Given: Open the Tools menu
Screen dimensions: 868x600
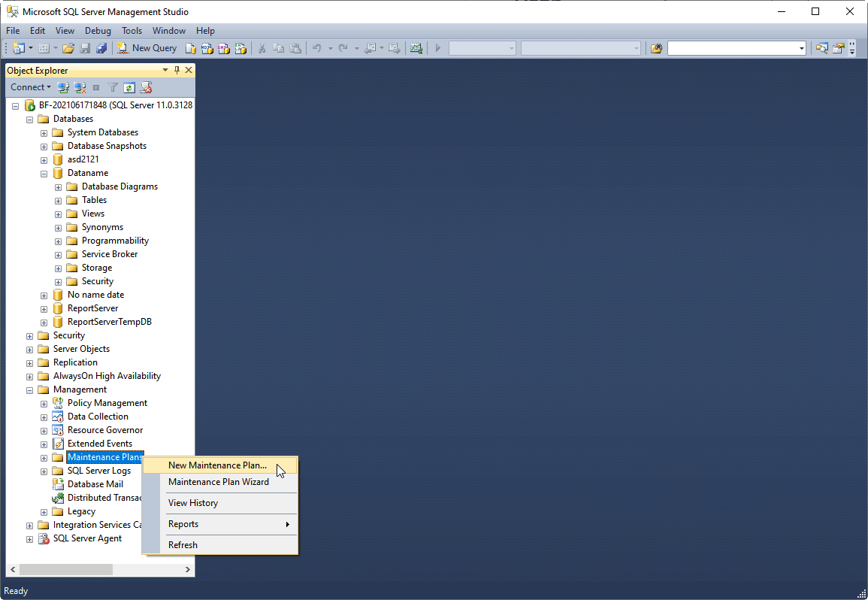Looking at the screenshot, I should tap(132, 31).
